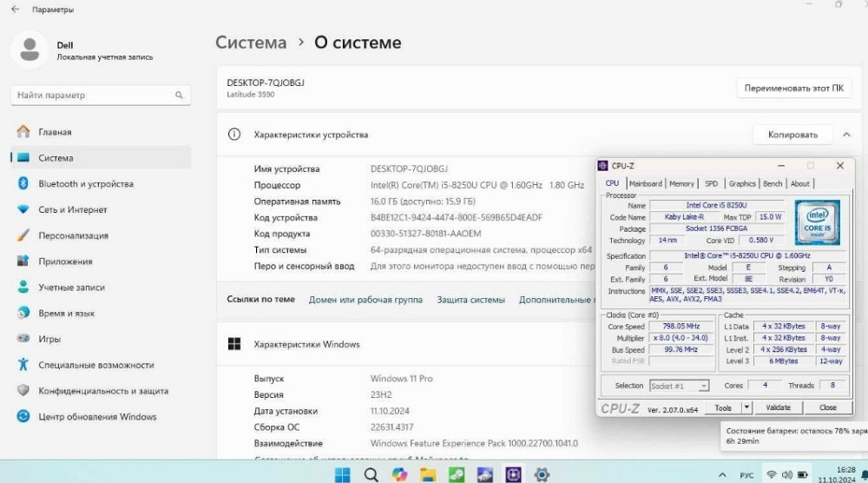Click the Code Name value Kaby Lake-R
The height and width of the screenshot is (483, 868).
684,217
